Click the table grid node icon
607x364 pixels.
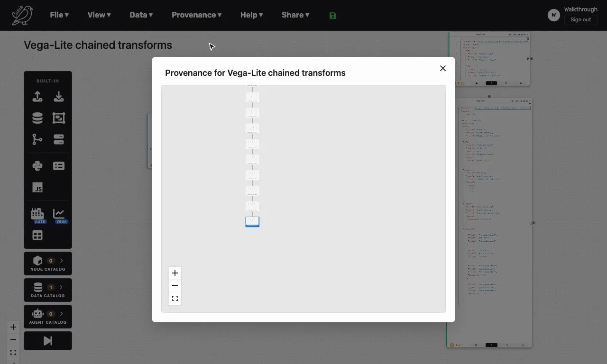pos(37,236)
